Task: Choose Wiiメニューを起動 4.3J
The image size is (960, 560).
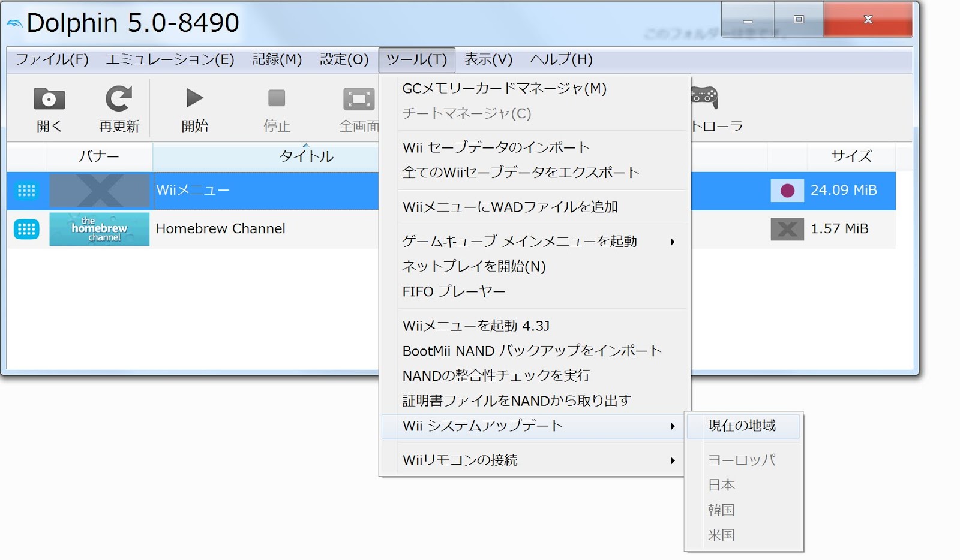Action: point(535,326)
